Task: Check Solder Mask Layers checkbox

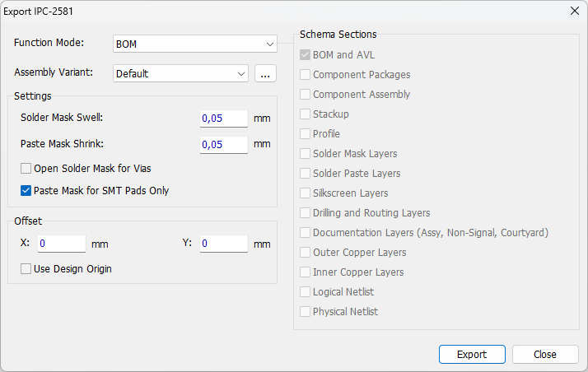Action: point(305,154)
